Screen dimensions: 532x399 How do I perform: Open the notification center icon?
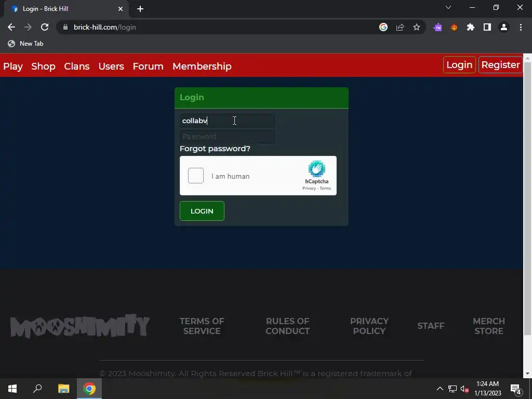pyautogui.click(x=515, y=389)
